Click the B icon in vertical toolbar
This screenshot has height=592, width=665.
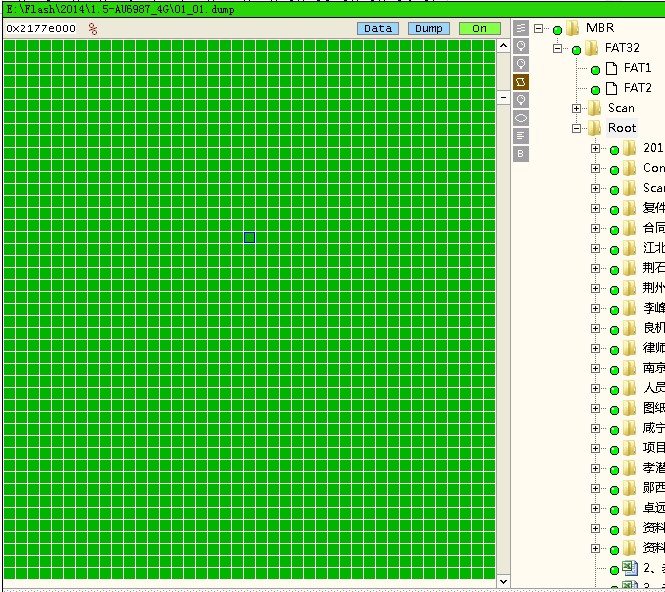pyautogui.click(x=521, y=154)
